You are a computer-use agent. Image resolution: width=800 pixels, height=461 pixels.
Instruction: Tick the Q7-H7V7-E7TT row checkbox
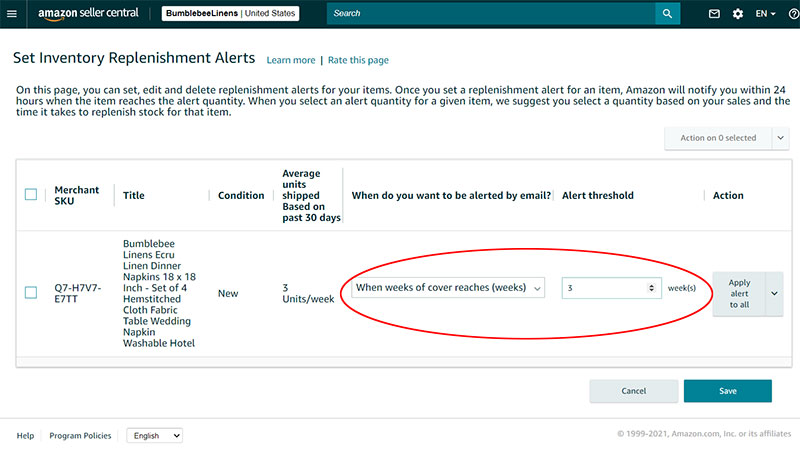31,292
